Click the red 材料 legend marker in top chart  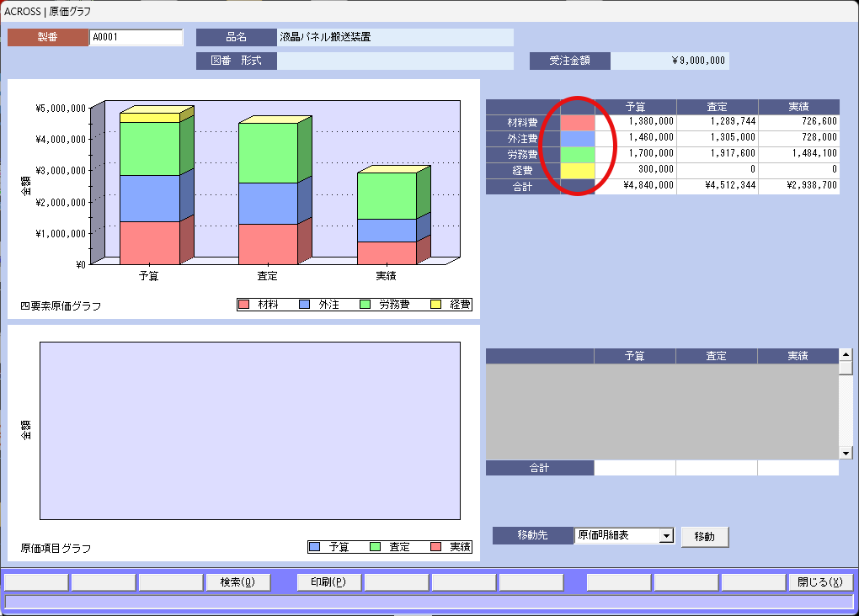tap(244, 305)
